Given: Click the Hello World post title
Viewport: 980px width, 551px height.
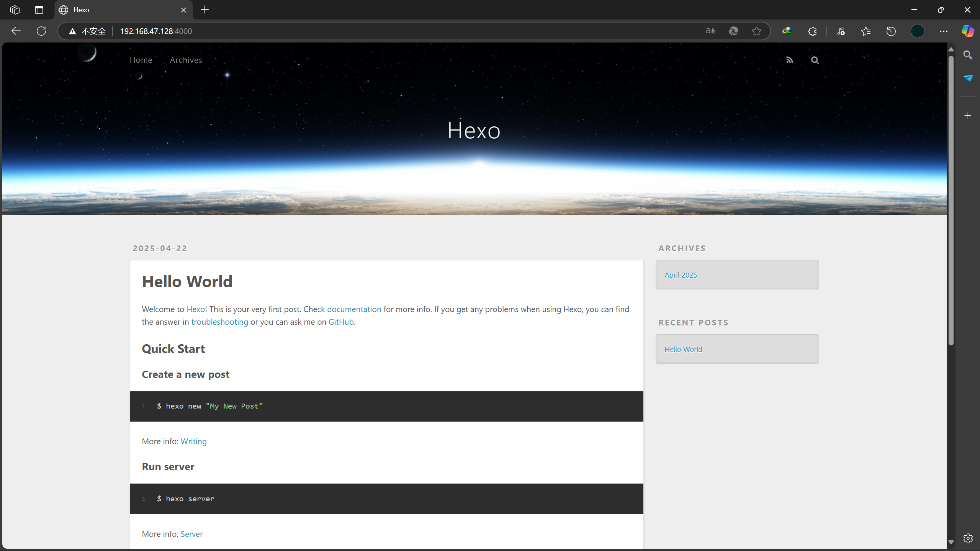Looking at the screenshot, I should pyautogui.click(x=187, y=281).
